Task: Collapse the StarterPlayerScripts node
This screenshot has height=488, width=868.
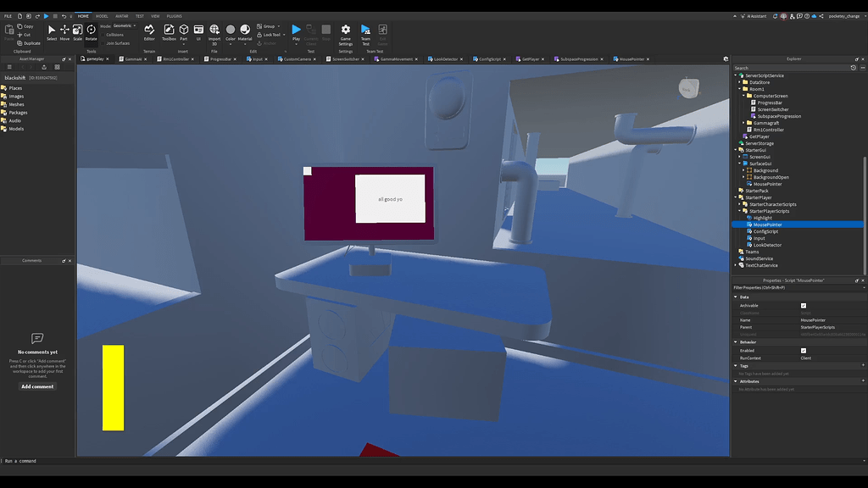Action: click(x=739, y=211)
